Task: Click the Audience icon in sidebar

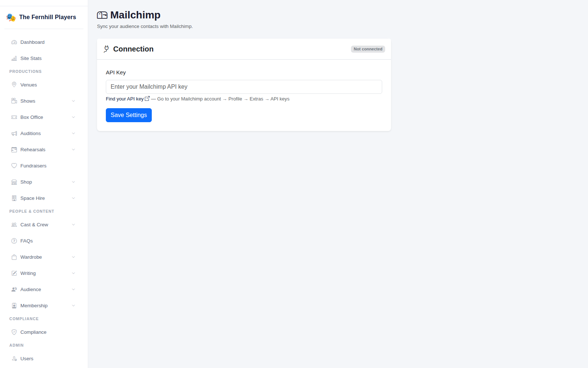Action: click(14, 290)
